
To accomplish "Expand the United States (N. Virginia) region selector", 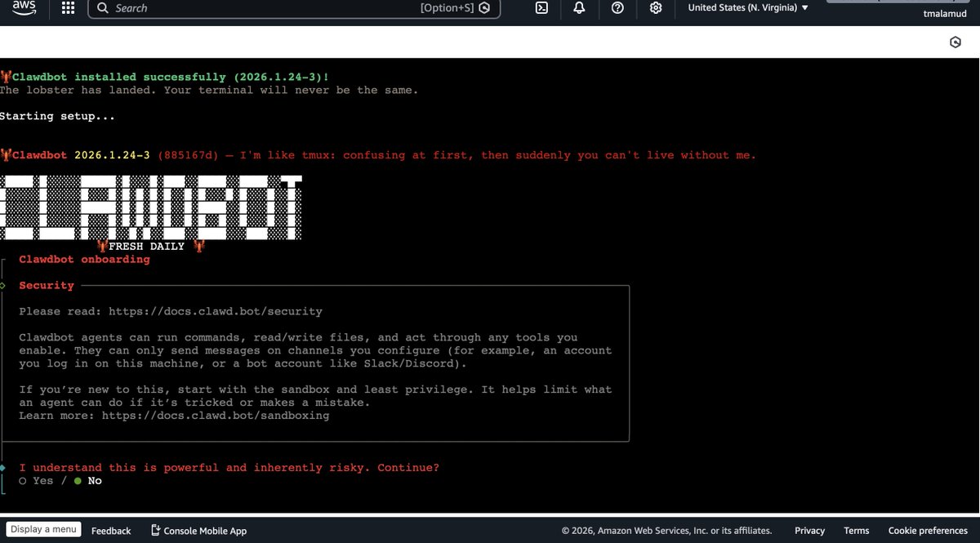I will coord(748,7).
